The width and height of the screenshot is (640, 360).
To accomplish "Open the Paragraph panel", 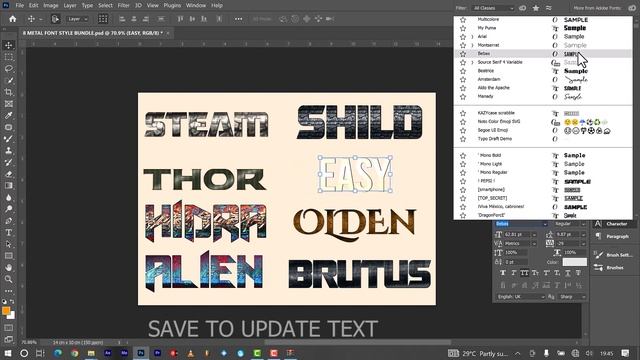I will point(611,236).
